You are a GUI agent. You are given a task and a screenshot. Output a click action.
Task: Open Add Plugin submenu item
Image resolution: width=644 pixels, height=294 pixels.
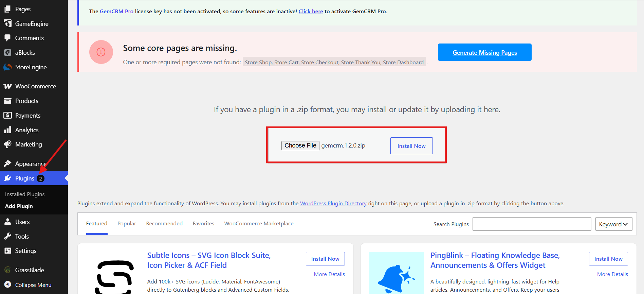click(x=19, y=206)
